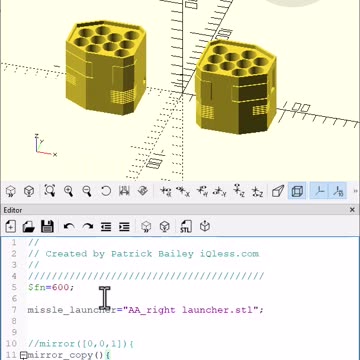
Task: Select the measure distance tool icon
Action: pyautogui.click(x=124, y=191)
